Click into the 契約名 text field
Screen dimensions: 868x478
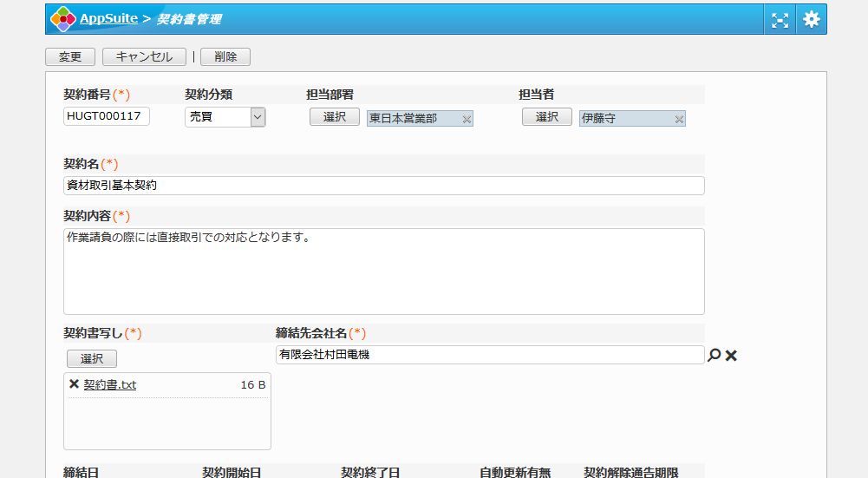point(383,186)
